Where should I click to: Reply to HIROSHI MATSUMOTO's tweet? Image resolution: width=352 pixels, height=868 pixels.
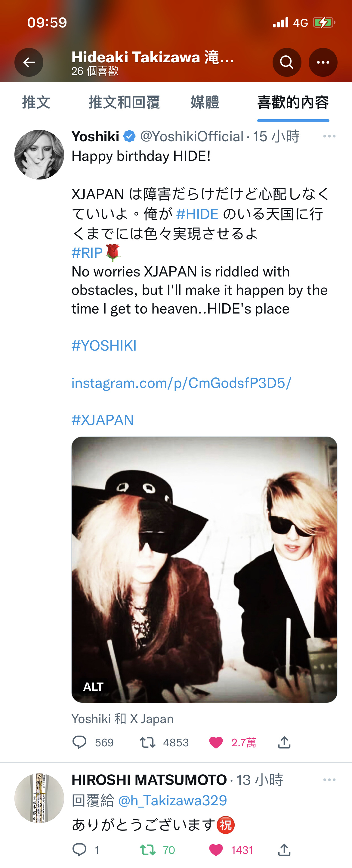(x=80, y=850)
